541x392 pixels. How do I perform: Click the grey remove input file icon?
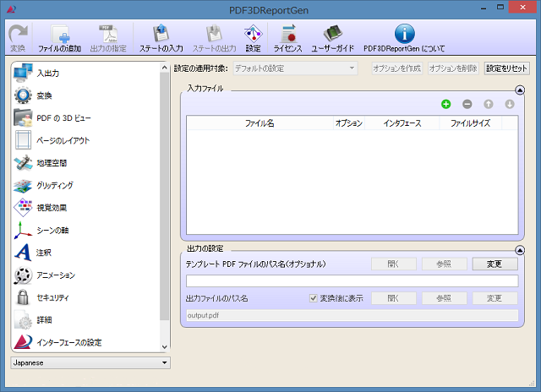[467, 104]
